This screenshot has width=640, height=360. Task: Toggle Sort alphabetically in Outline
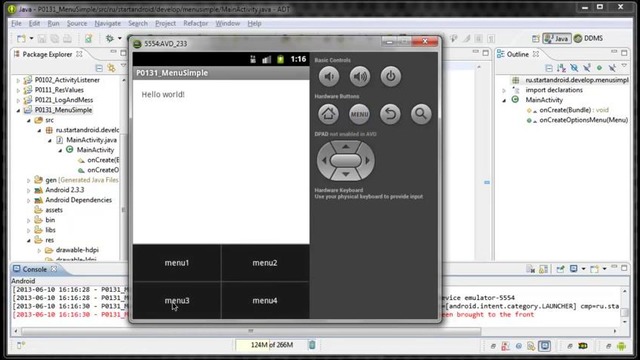[x=561, y=68]
